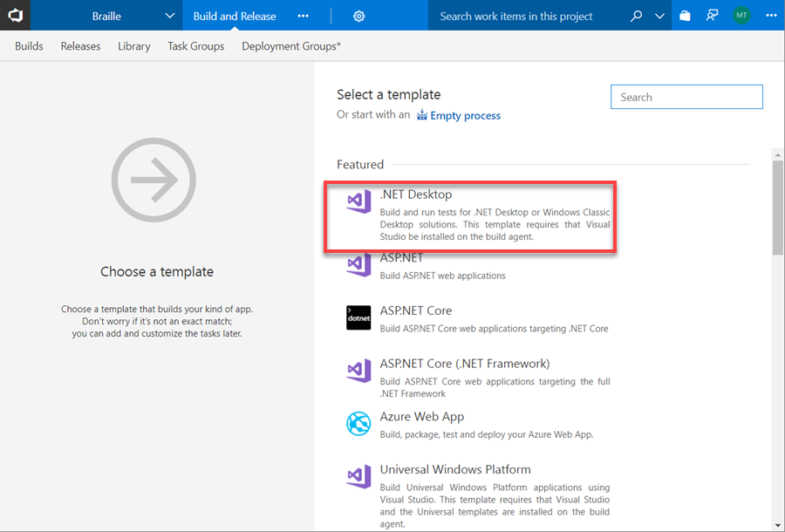Viewport: 785px width, 532px height.
Task: Open the marketplace shopping bag icon
Action: pos(685,16)
